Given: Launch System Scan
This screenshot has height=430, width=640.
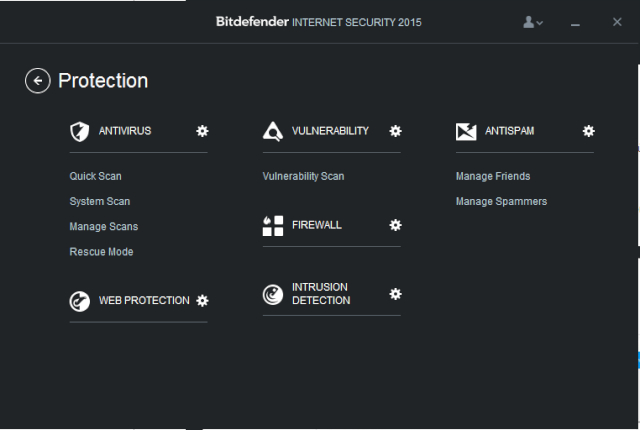Looking at the screenshot, I should (100, 202).
